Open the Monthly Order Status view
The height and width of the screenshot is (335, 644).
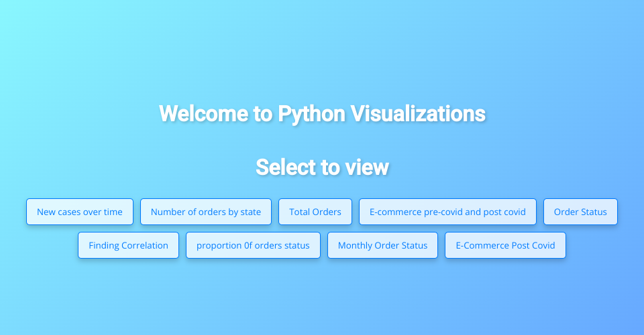(382, 245)
